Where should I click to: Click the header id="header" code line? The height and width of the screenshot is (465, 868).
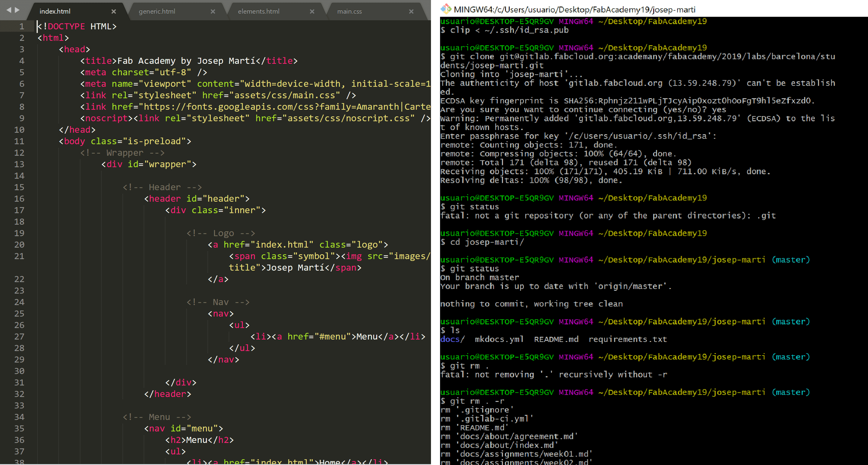tap(197, 199)
